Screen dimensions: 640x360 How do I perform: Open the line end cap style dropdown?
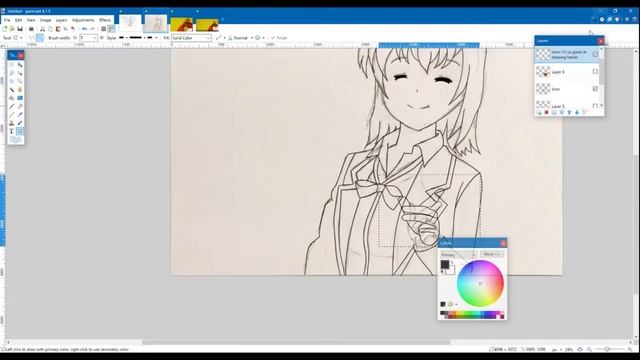tap(152, 38)
